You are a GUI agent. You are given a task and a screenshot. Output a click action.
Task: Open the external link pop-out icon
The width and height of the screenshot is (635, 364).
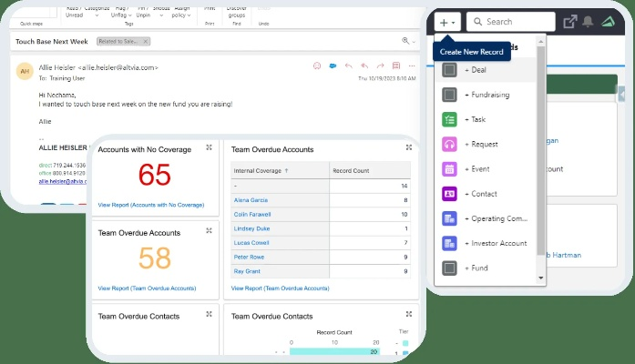tap(571, 22)
